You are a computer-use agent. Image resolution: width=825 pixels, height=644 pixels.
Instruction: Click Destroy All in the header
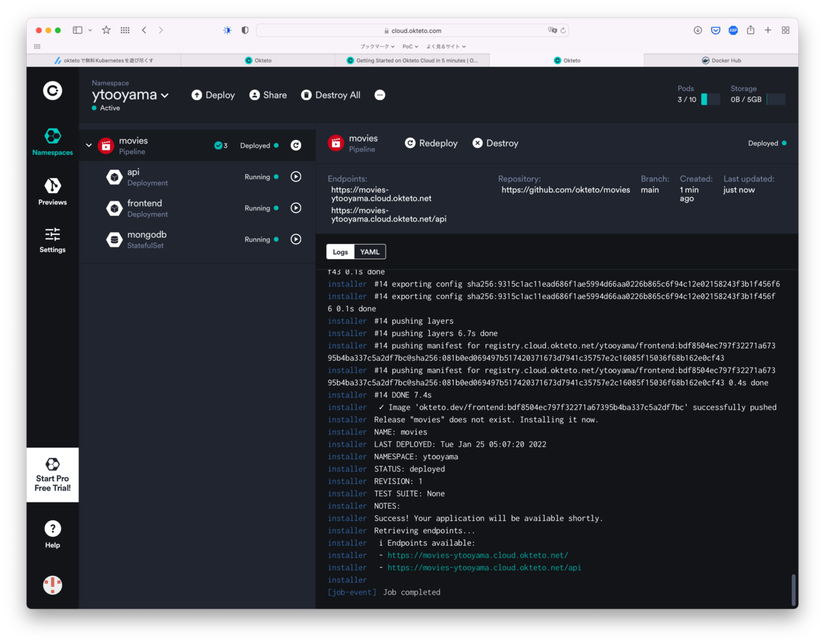[331, 95]
